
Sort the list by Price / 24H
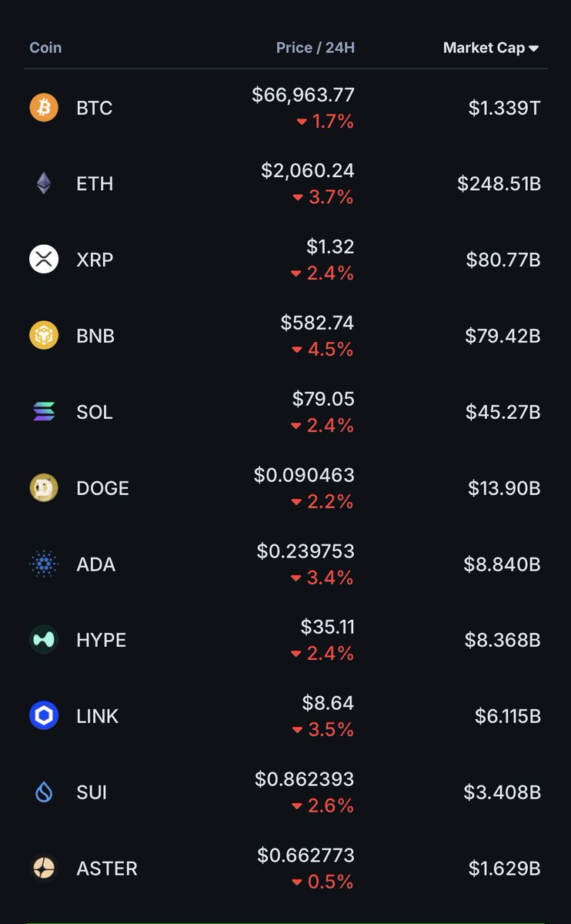click(316, 48)
